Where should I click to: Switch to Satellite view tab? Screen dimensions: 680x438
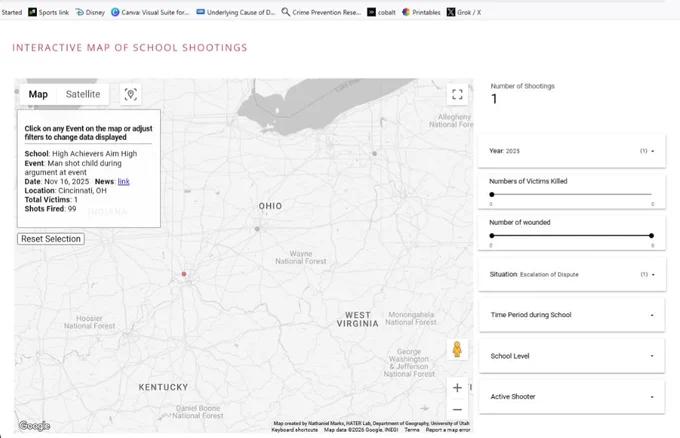(83, 94)
